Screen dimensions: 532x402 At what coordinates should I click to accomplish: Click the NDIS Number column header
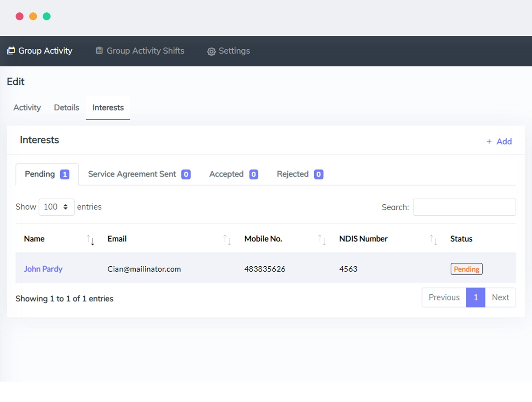pyautogui.click(x=364, y=239)
